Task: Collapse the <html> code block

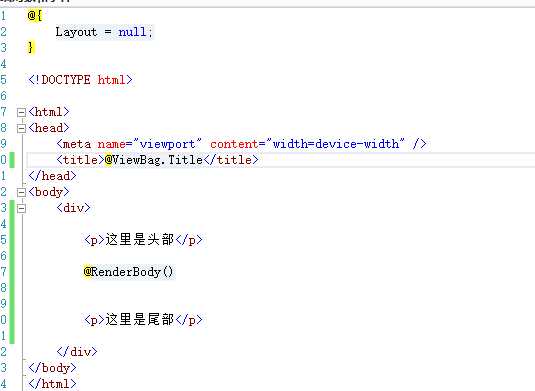Action: 21,112
